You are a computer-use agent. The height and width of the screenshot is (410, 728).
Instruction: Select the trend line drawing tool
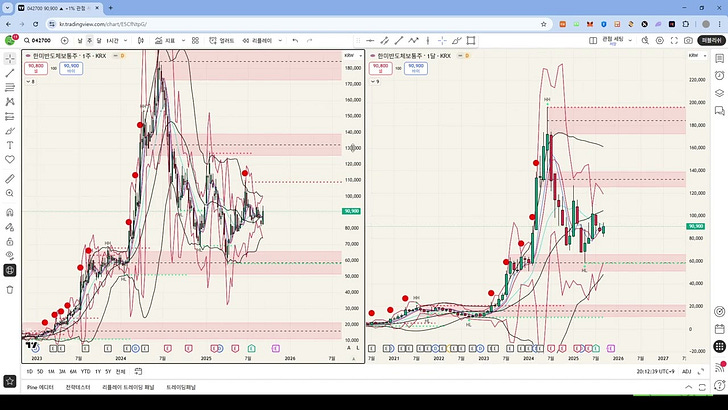click(10, 73)
